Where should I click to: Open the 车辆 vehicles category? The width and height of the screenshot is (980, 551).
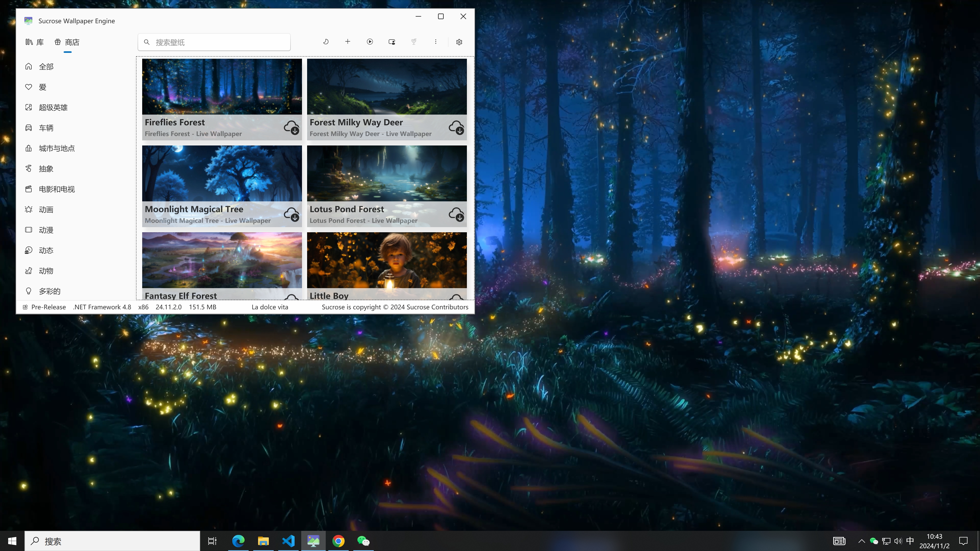(46, 128)
